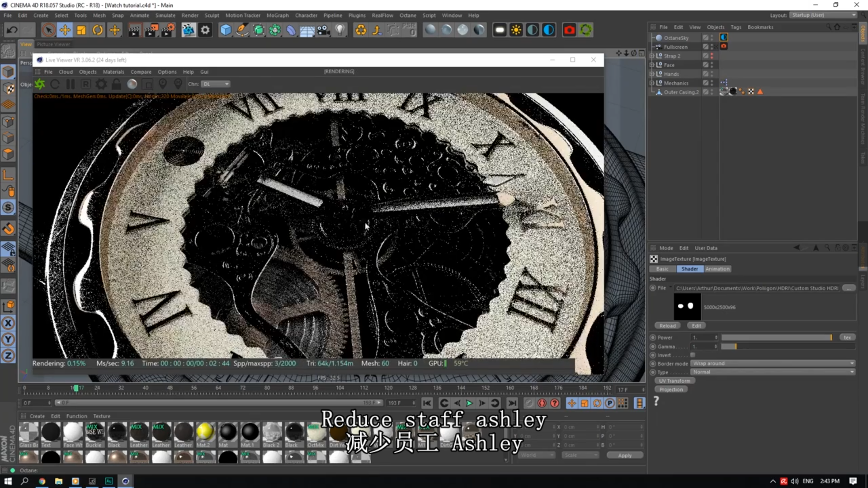This screenshot has height=488, width=868.
Task: Open Live Viewer Materials menu
Action: (113, 72)
